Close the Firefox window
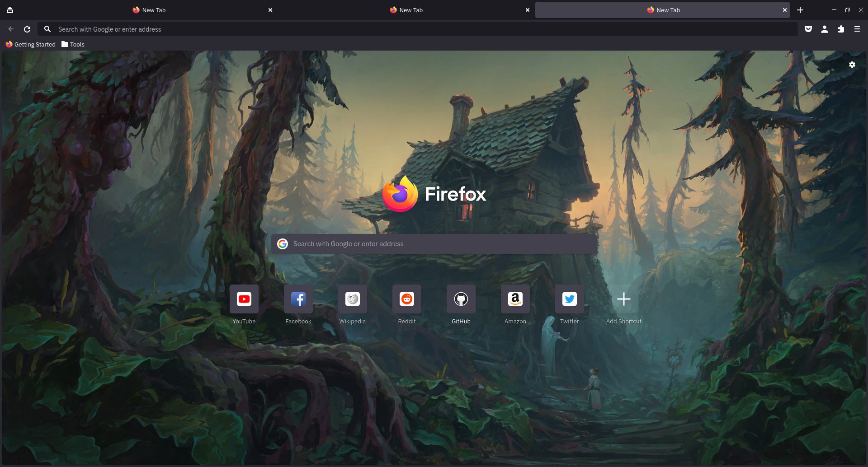Screen dimensions: 868x467 (x=861, y=10)
